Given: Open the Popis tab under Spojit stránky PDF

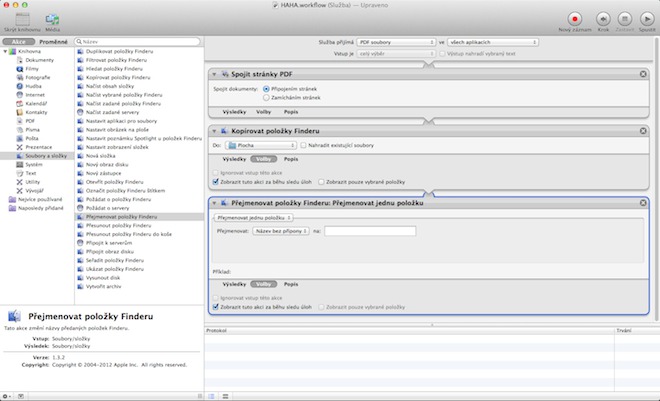Looking at the screenshot, I should click(291, 112).
